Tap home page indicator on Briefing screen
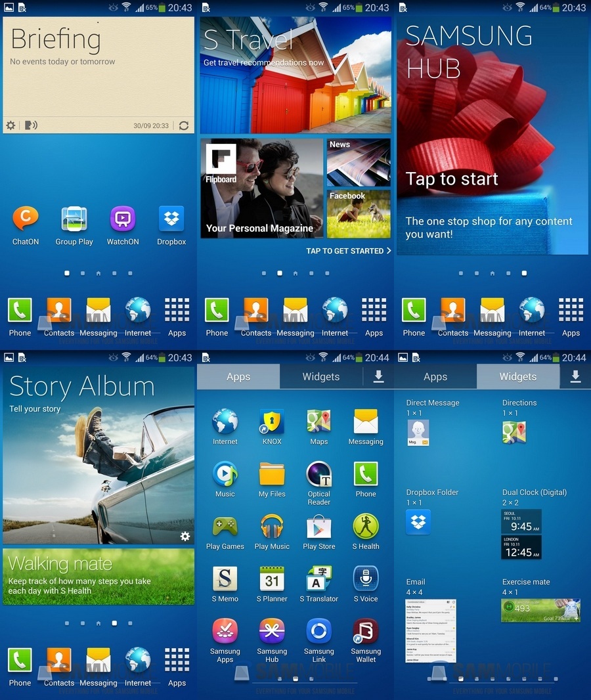Viewport: 591px width, 700px height. point(98,273)
